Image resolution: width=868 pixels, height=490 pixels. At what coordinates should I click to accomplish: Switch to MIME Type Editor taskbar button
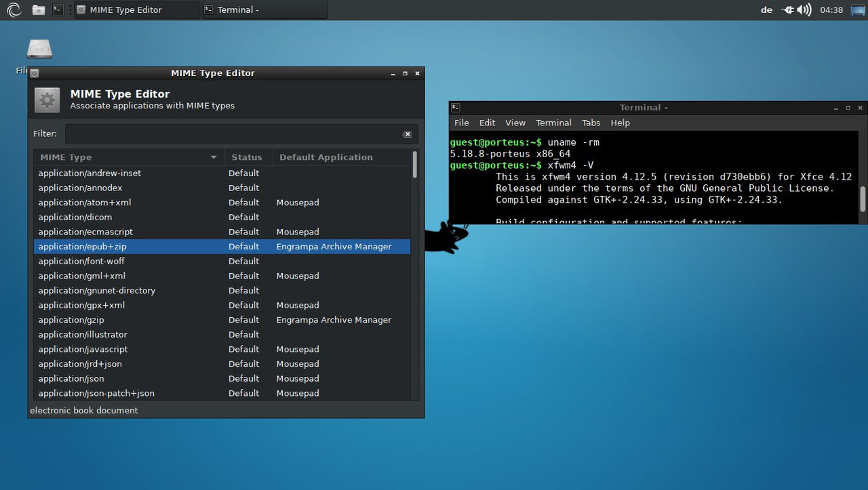point(136,10)
